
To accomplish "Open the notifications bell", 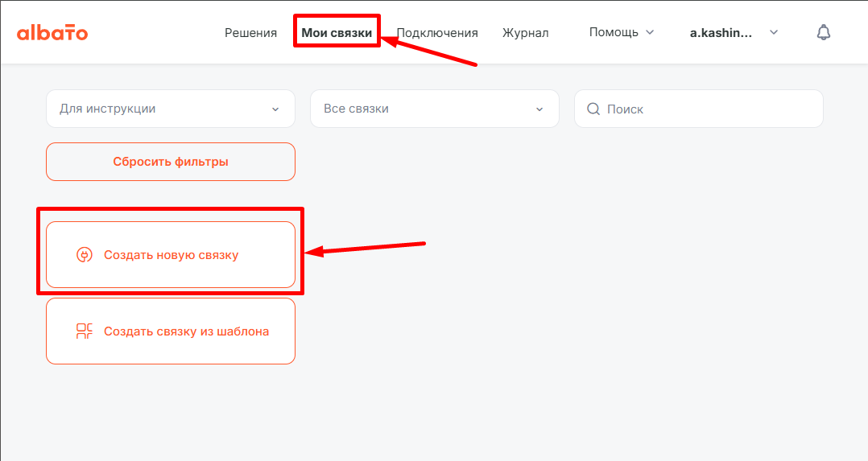I will pos(823,33).
